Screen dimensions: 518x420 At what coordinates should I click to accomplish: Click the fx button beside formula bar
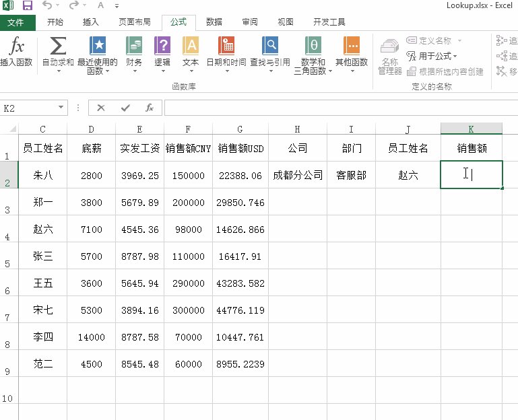coord(150,108)
